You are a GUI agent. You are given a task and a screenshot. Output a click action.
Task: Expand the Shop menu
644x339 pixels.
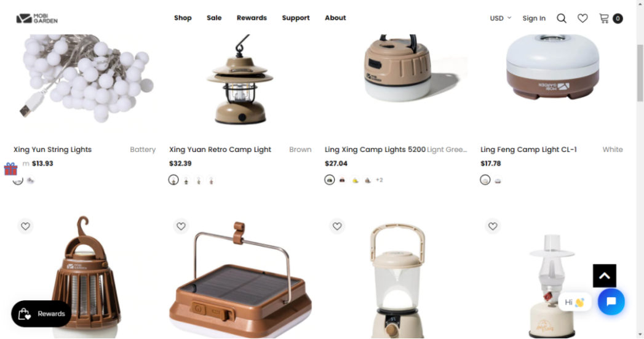[183, 18]
